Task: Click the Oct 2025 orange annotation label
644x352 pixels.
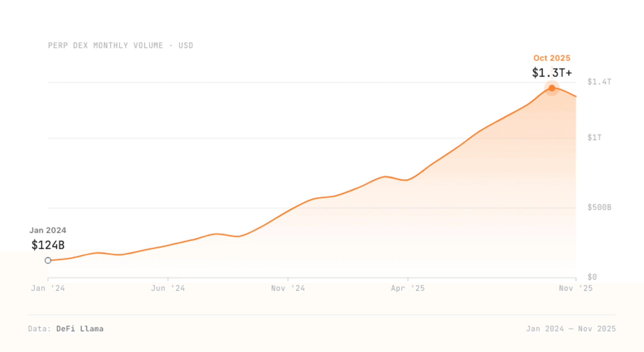Action: coord(552,58)
